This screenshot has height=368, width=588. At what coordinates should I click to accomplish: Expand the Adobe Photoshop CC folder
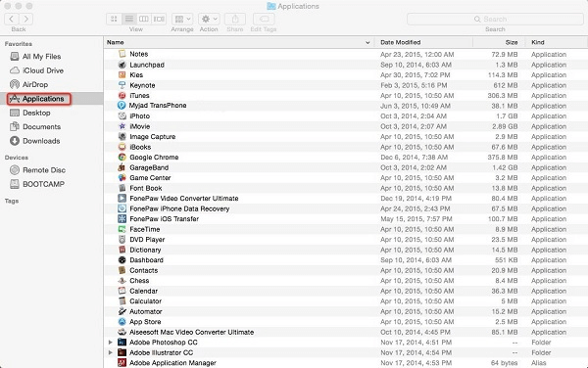click(x=110, y=343)
